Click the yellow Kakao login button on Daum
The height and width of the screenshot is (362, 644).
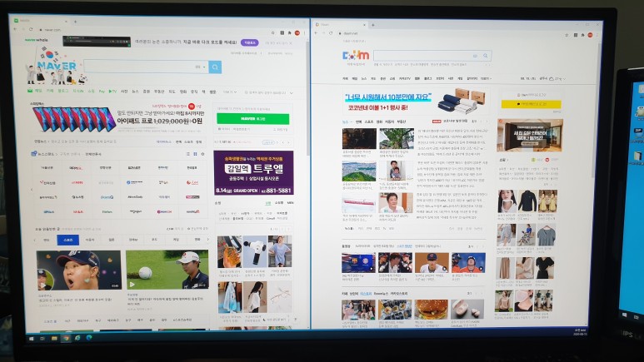(529, 105)
